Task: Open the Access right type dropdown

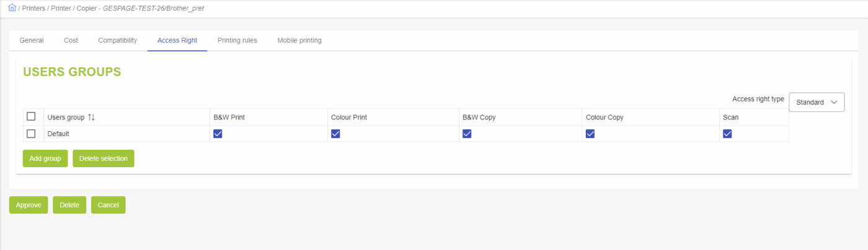Action: (x=816, y=102)
